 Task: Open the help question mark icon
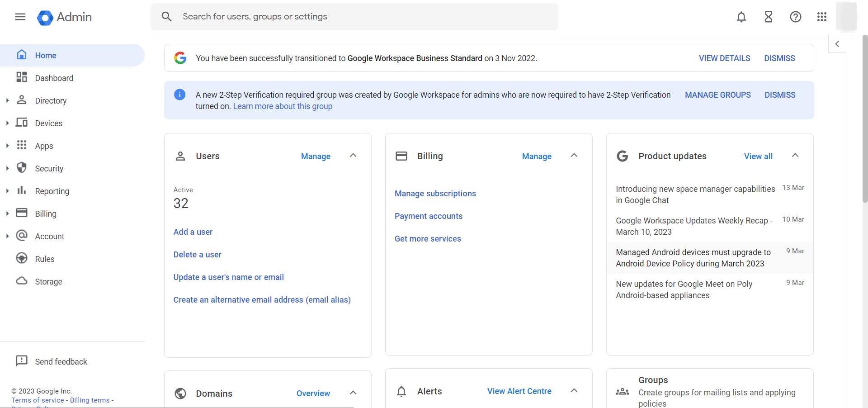click(796, 17)
